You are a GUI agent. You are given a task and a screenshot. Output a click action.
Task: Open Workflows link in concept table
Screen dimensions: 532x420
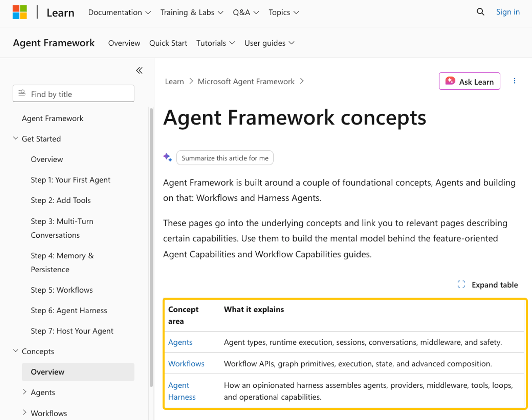click(186, 363)
